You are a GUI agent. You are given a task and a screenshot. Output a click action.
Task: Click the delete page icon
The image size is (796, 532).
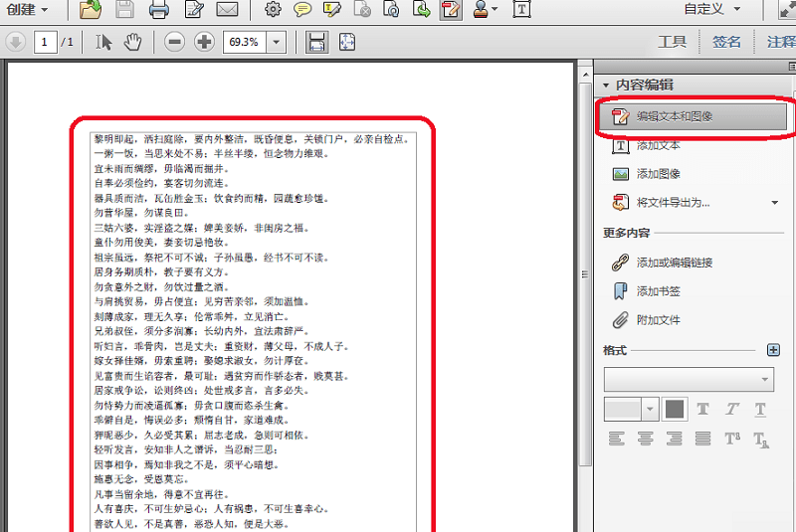pos(362,9)
